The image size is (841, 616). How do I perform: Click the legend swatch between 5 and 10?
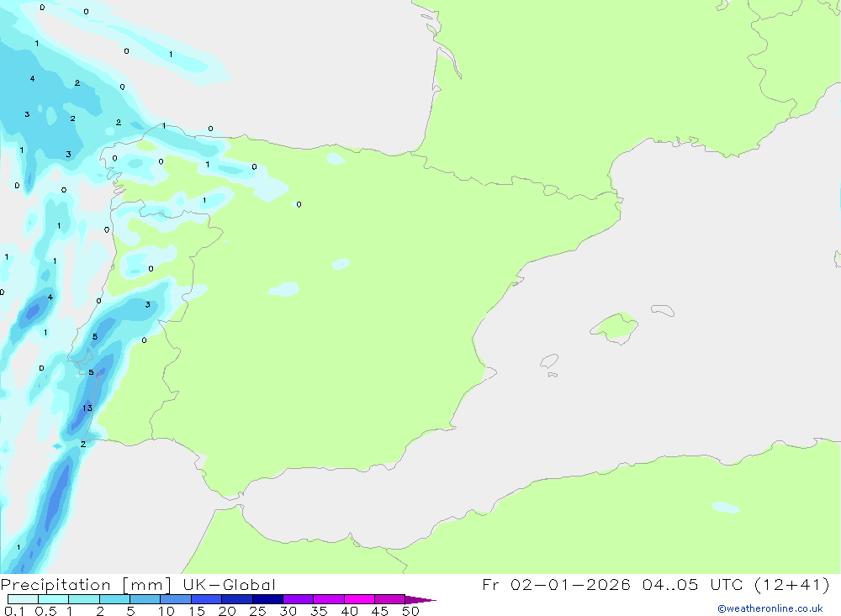click(145, 599)
